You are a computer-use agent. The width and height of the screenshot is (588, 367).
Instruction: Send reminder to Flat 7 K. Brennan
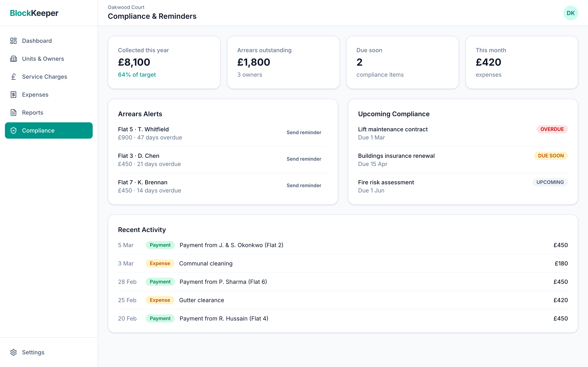(304, 186)
